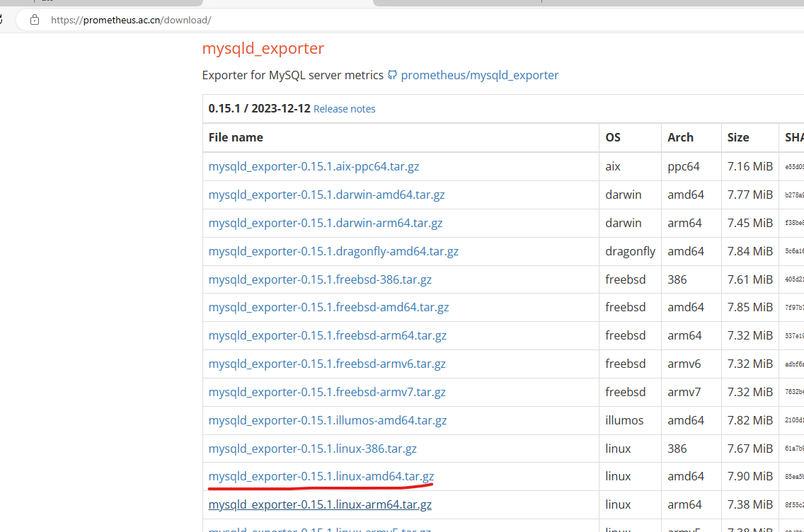Click the address bar URL prometheus.ac.cn/download/

pyautogui.click(x=131, y=20)
